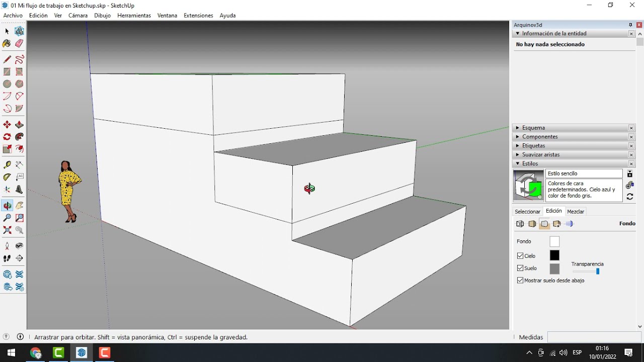Image resolution: width=644 pixels, height=362 pixels.
Task: Close the Etiquetas panel with its X
Action: point(631,146)
